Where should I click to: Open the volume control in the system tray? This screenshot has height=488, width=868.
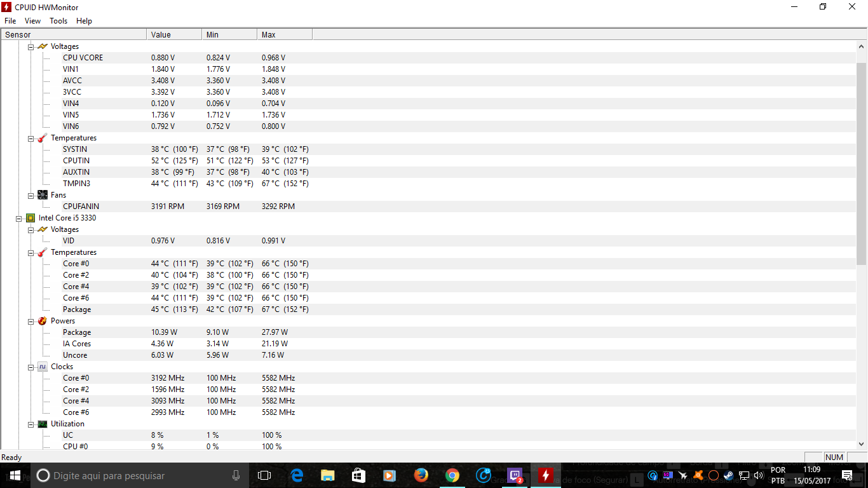[x=759, y=475]
